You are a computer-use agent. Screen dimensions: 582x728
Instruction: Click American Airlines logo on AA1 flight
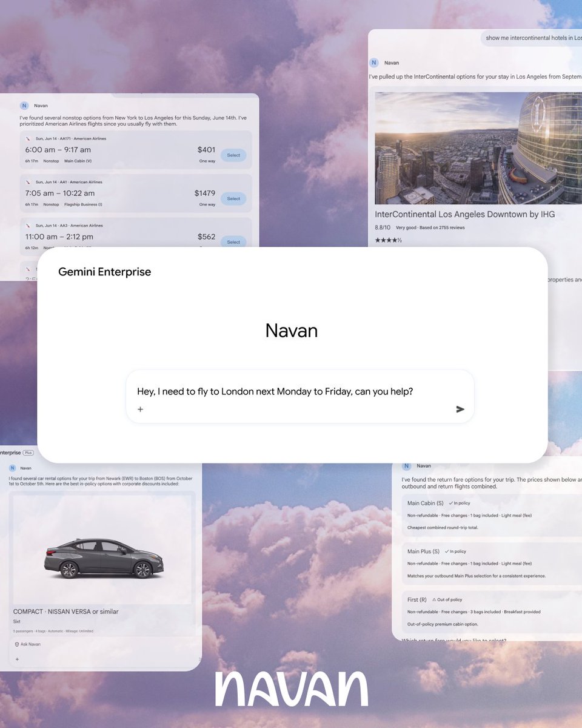28,182
